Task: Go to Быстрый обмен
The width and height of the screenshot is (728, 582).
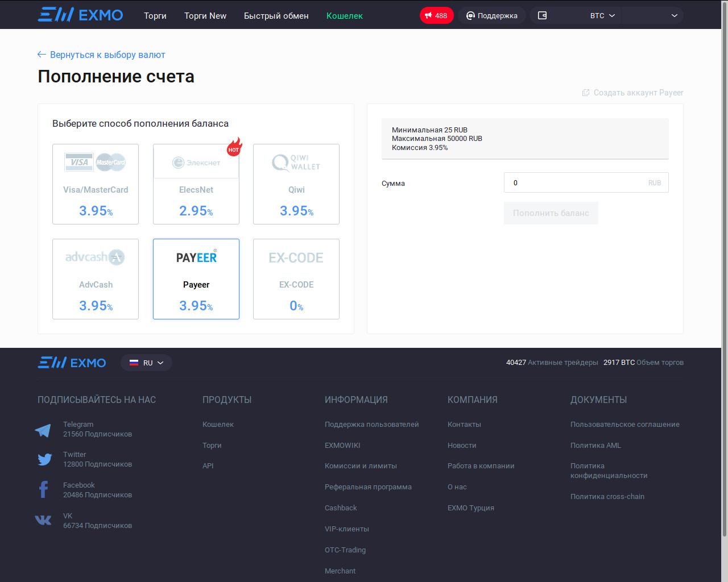Action: 276,16
